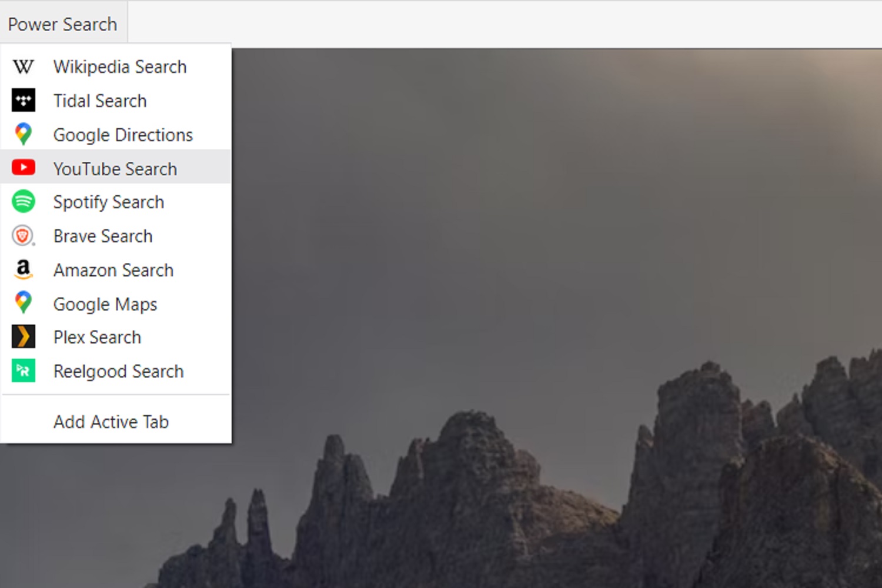The image size is (882, 588).
Task: Select the Plex arrow icon
Action: click(23, 336)
